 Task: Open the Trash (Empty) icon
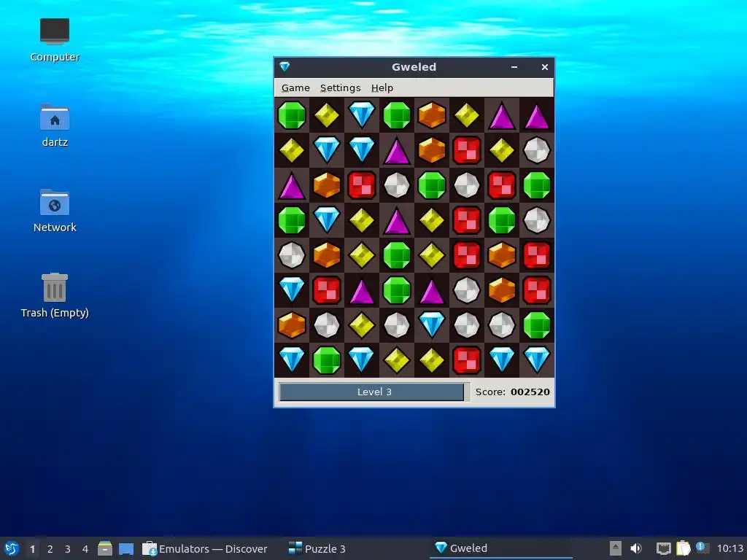click(55, 296)
